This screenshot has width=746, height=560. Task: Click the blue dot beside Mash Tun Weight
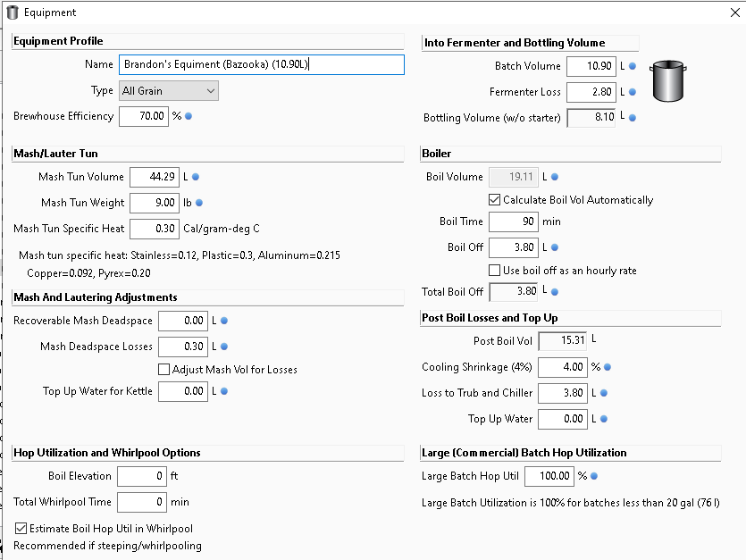coord(199,203)
